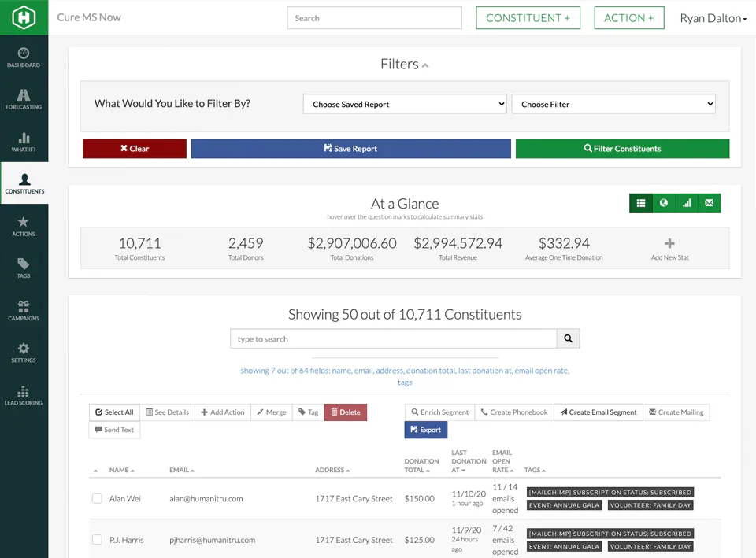Click the blue Export button
Viewport: 756px width, 558px height.
pos(426,430)
